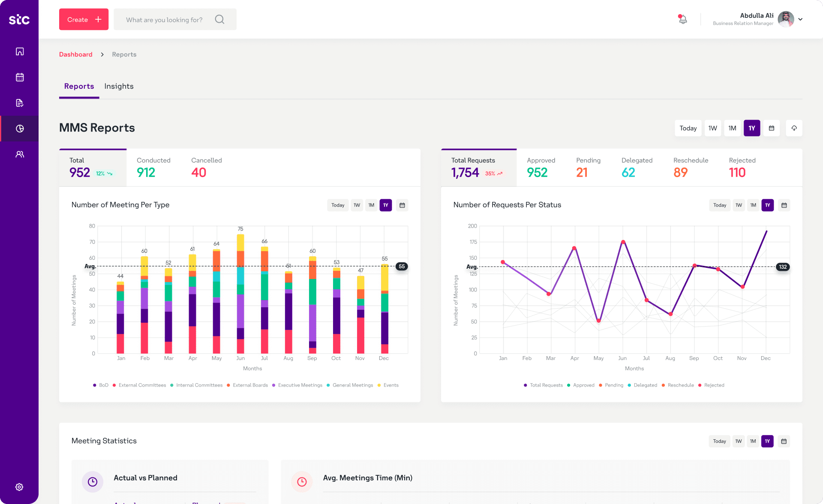Go to Dashboard breadcrumb link
The width and height of the screenshot is (823, 504).
point(75,54)
